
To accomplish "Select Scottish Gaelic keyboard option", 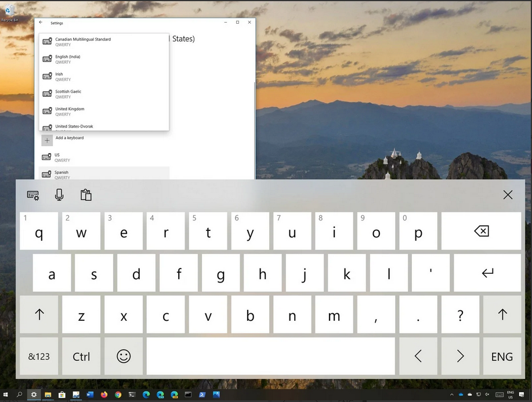I will tap(68, 94).
